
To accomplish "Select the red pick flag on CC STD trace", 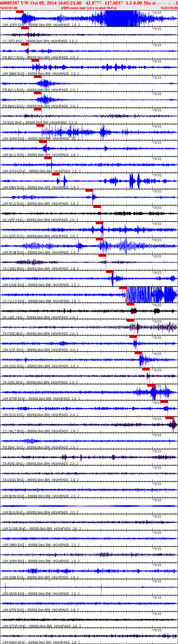I will point(25,28).
